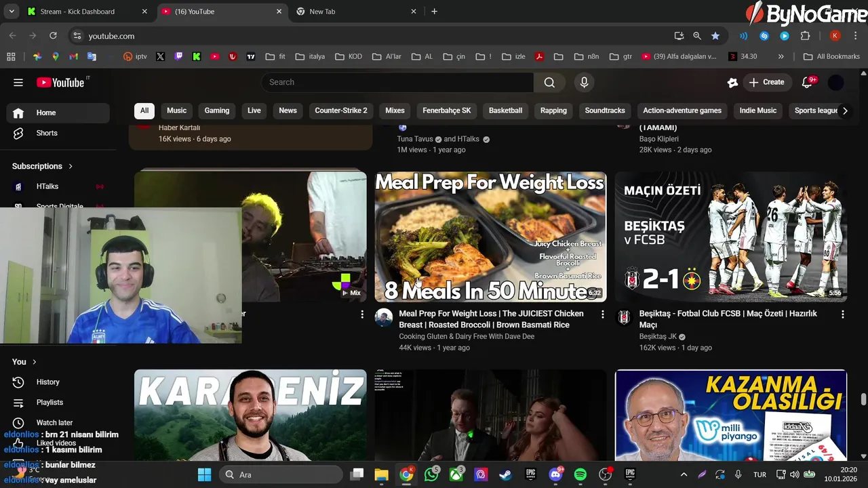Go back in browser
868x488 pixels.
point(13,36)
